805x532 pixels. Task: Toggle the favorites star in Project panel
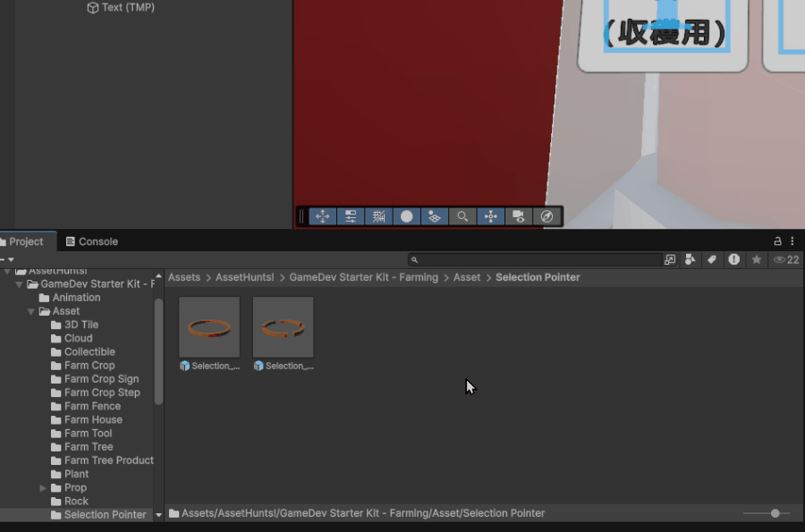pos(757,259)
